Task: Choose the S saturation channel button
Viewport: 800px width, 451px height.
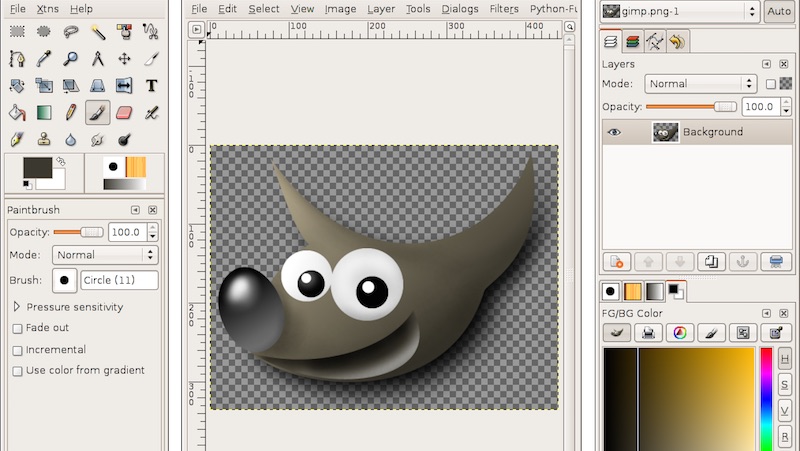Action: point(785,385)
